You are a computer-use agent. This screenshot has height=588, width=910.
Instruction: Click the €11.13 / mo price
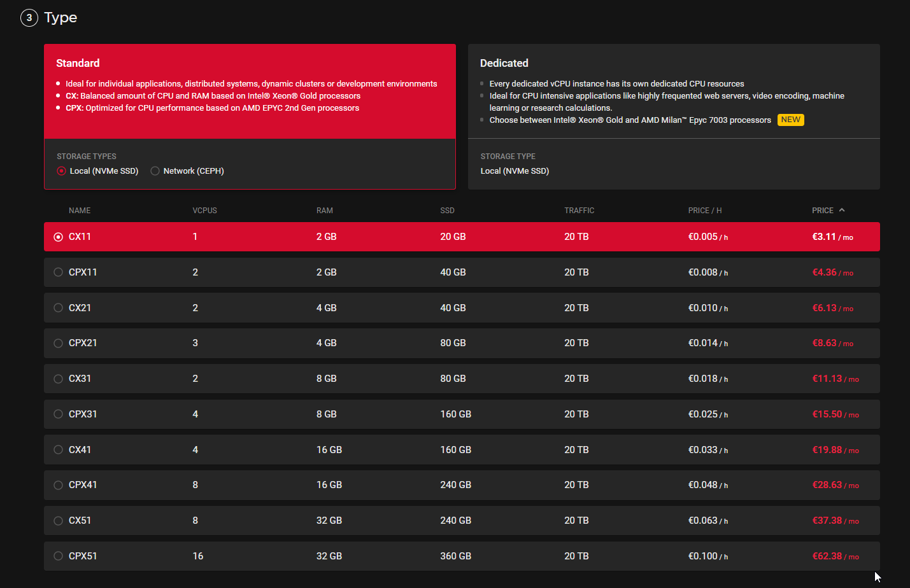pos(835,379)
